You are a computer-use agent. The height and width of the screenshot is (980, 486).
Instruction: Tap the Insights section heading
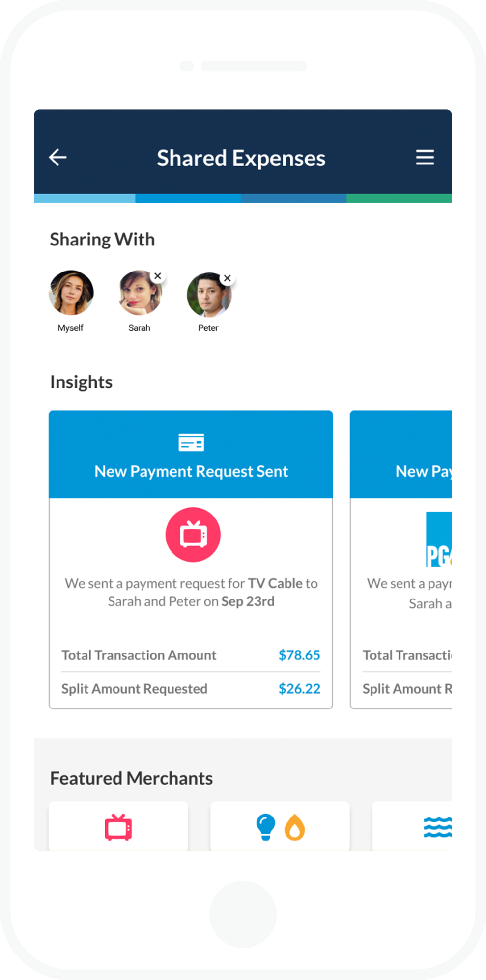tap(81, 382)
